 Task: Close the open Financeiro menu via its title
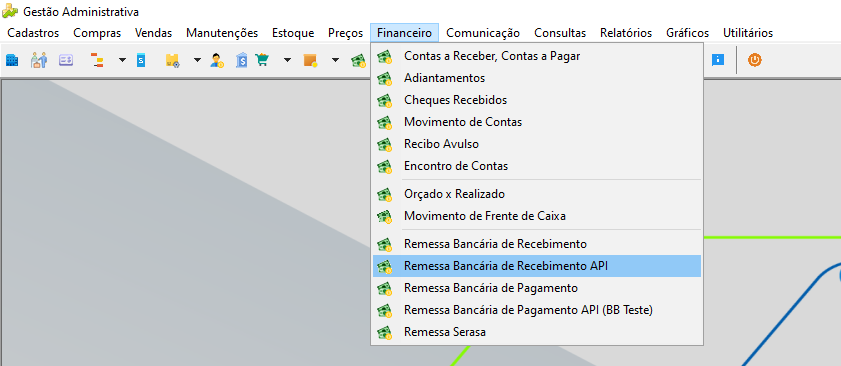coord(404,33)
